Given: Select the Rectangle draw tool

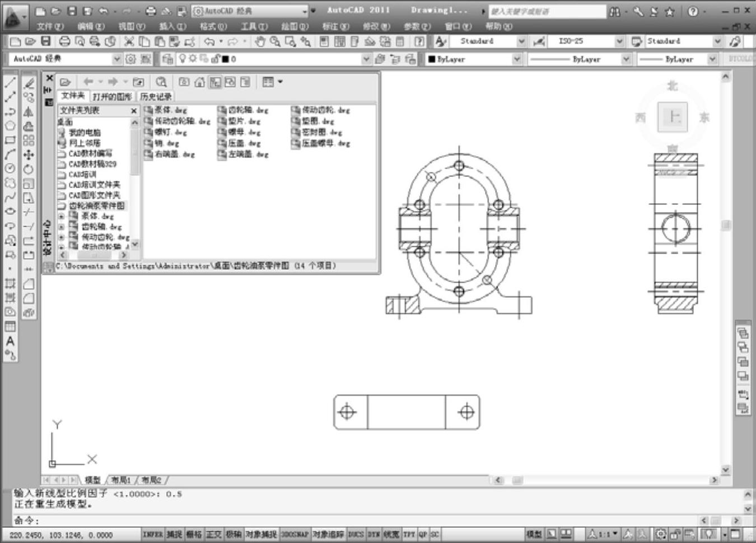Looking at the screenshot, I should 10,140.
